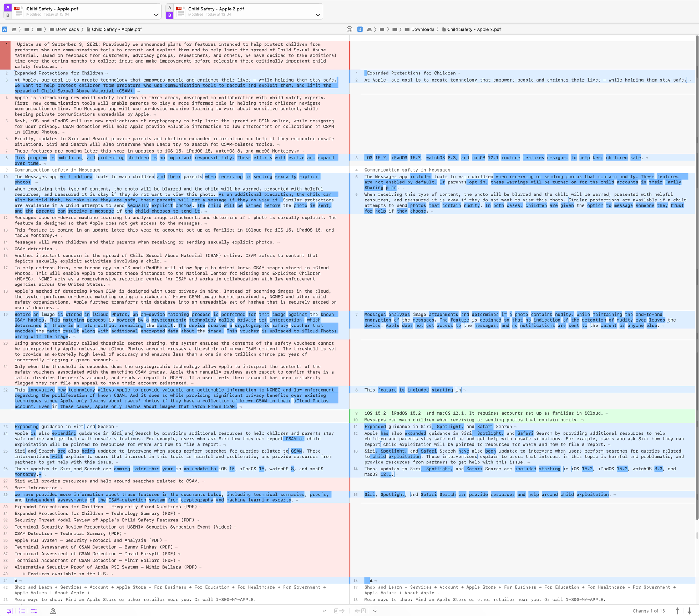This screenshot has width=699, height=616.
Task: Open the Downloads folder in the left path bar
Action: click(64, 29)
